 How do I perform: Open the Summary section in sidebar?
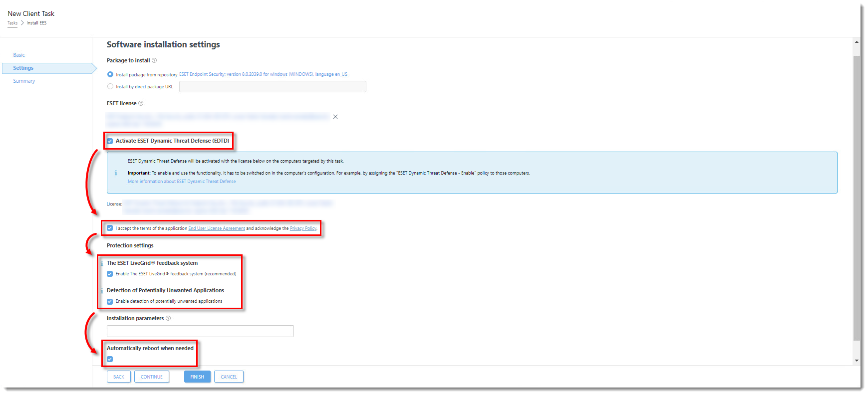tap(24, 81)
